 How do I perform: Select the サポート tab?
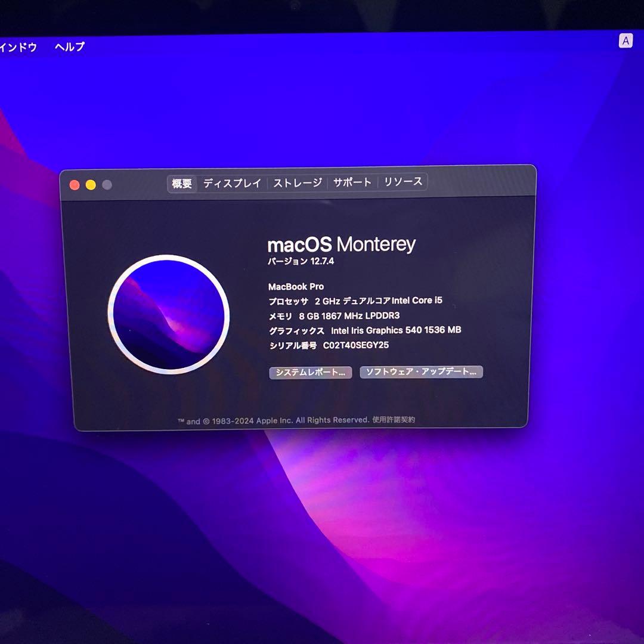tap(352, 182)
